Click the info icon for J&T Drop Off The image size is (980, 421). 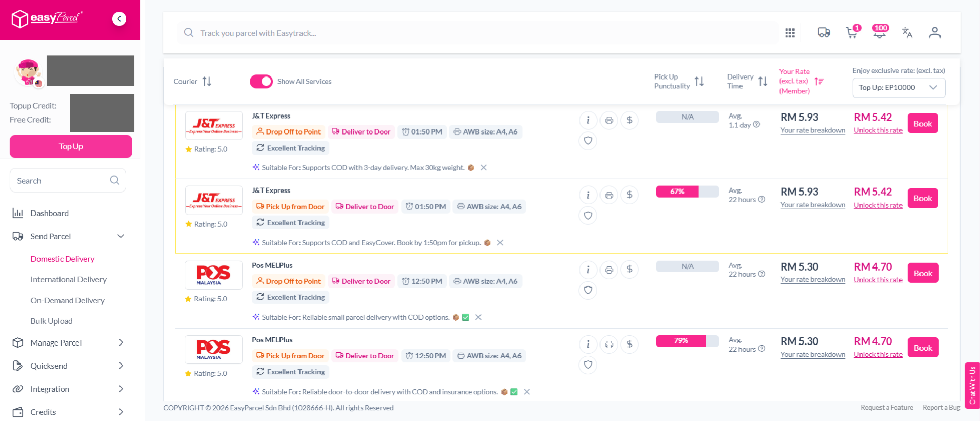(588, 120)
